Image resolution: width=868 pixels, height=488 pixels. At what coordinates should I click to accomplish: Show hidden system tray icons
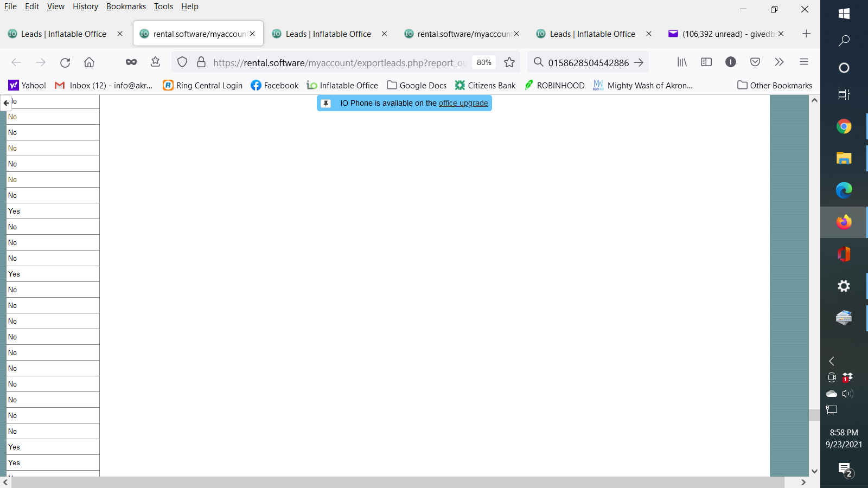click(831, 361)
